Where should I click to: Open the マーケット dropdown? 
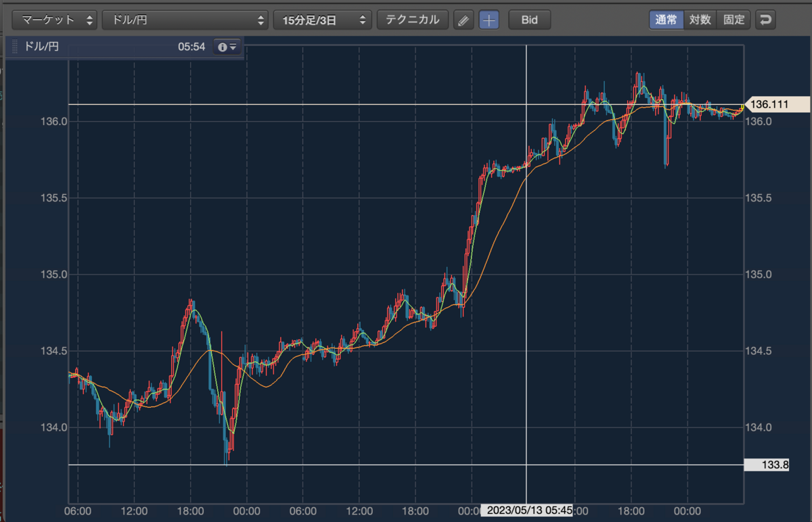pyautogui.click(x=55, y=20)
